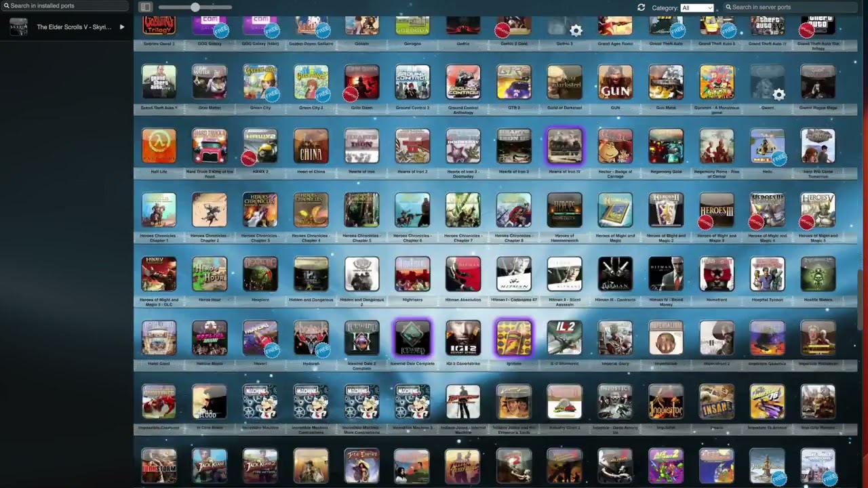Focus the Search in installed ports field
Viewport: 868px width, 488px height.
(x=65, y=6)
